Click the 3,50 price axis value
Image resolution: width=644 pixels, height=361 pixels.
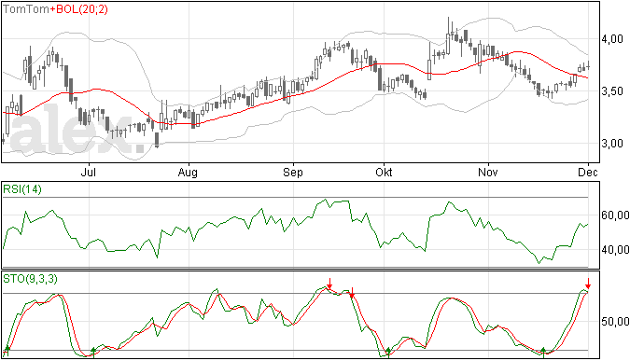point(612,91)
